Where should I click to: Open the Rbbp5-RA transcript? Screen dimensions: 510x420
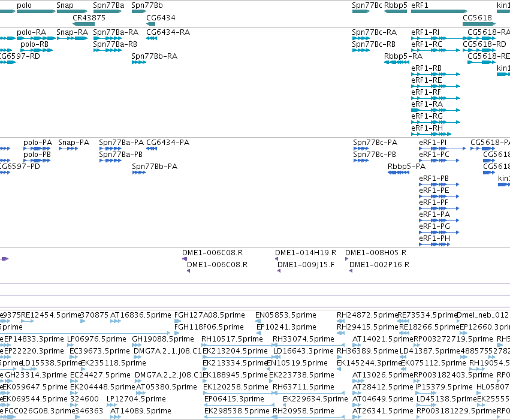397,62
